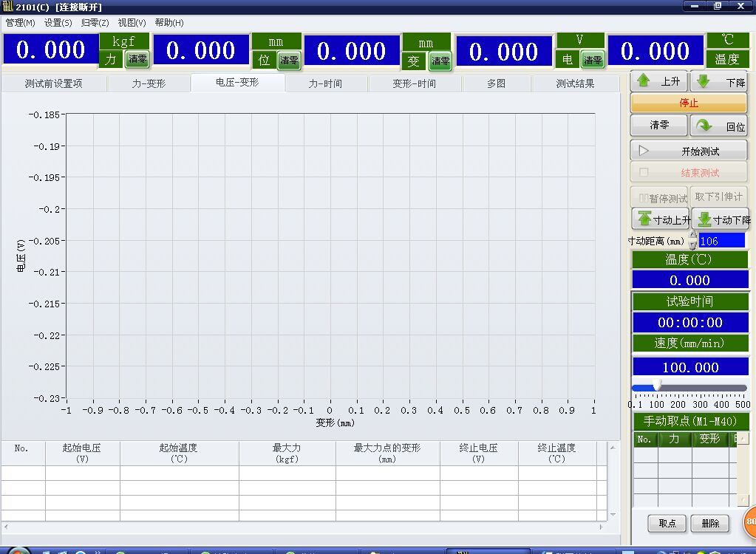Zero the voltage reading with 电 清零
This screenshot has width=756, height=554.
[x=591, y=60]
